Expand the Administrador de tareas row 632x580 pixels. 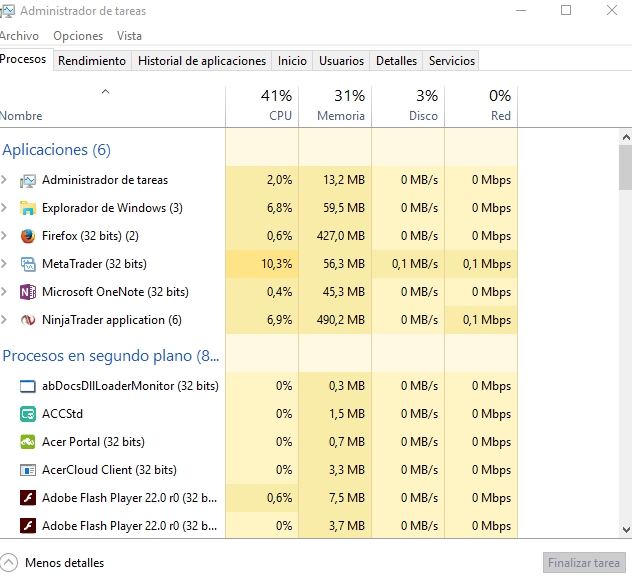tap(4, 180)
